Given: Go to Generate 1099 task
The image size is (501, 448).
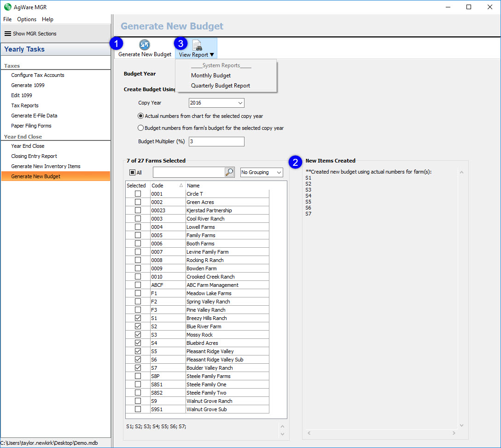Looking at the screenshot, I should [28, 85].
